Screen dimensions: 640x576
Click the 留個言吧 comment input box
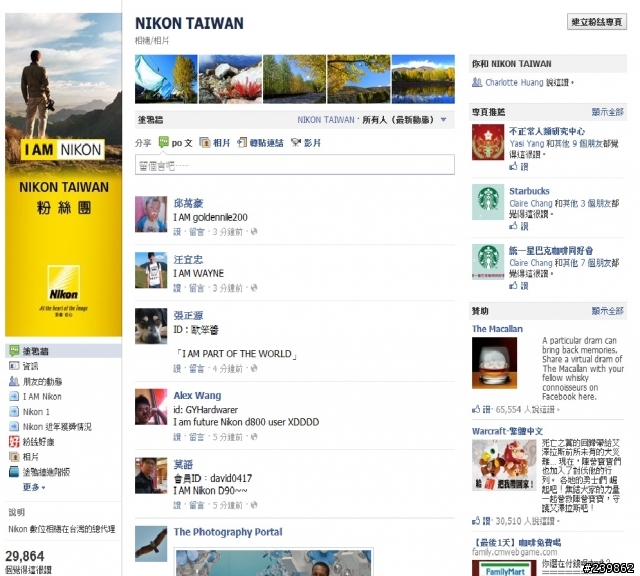295,165
